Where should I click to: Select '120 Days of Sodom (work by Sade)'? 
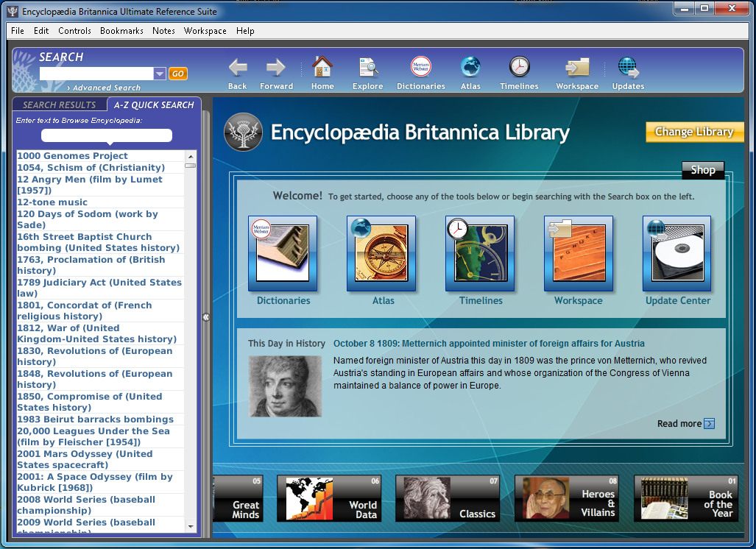[x=100, y=219]
